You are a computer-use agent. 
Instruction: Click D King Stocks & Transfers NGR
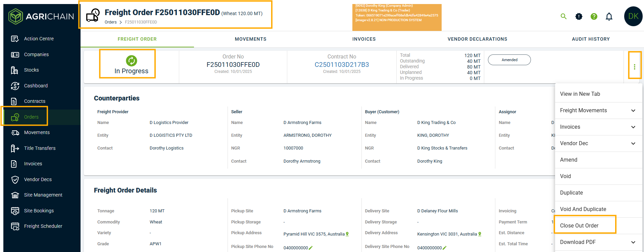click(x=442, y=148)
